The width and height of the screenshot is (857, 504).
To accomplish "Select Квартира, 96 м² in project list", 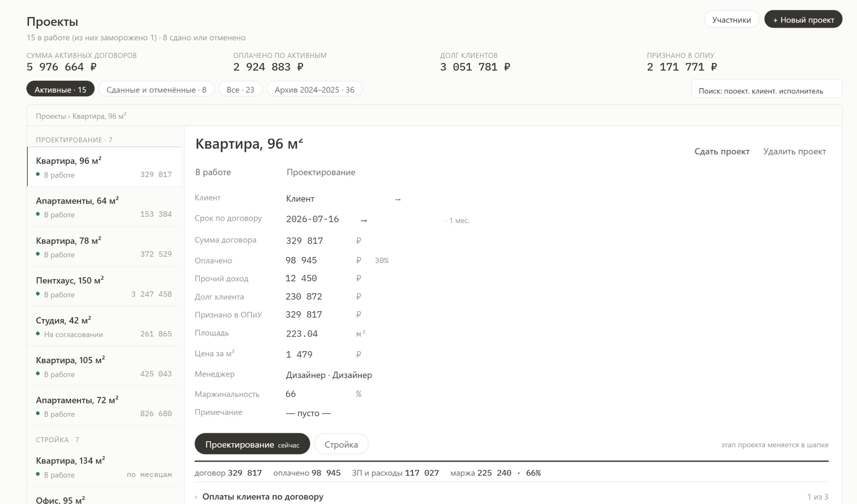I will tap(104, 167).
